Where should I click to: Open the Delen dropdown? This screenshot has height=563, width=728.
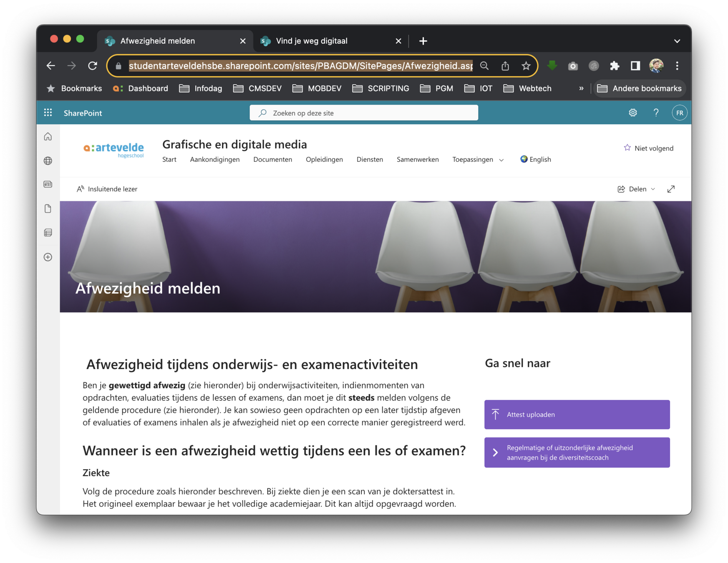[x=636, y=189]
